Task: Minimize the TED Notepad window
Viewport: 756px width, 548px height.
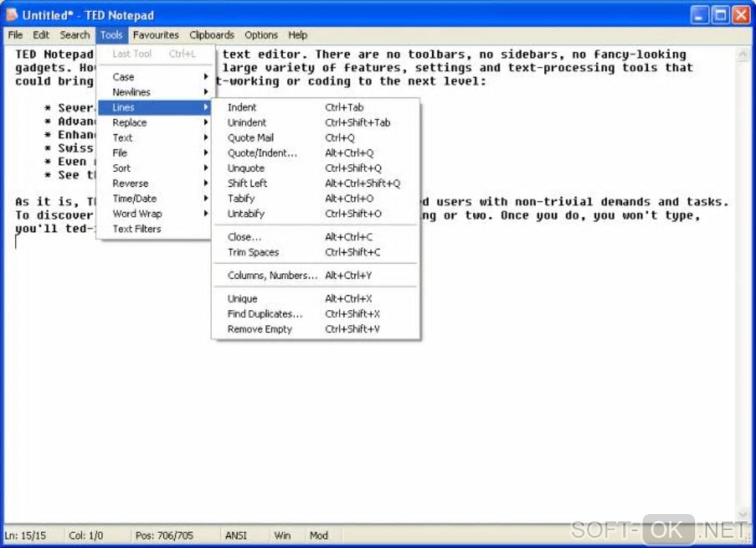Action: [x=699, y=15]
